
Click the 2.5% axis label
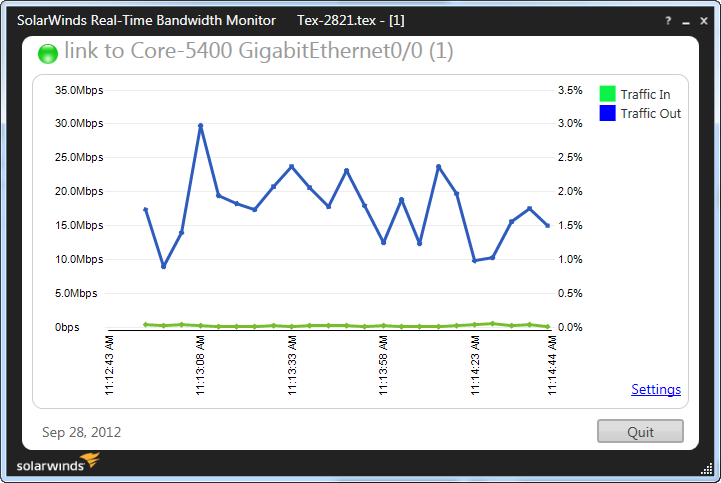570,157
